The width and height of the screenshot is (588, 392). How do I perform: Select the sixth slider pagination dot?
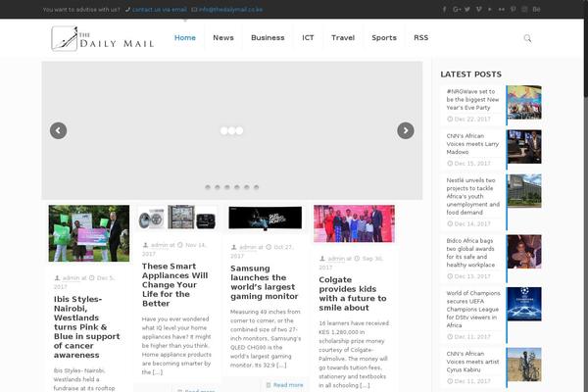pos(256,187)
